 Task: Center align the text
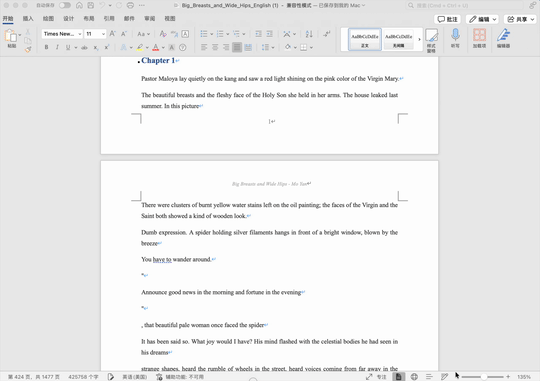pos(215,47)
